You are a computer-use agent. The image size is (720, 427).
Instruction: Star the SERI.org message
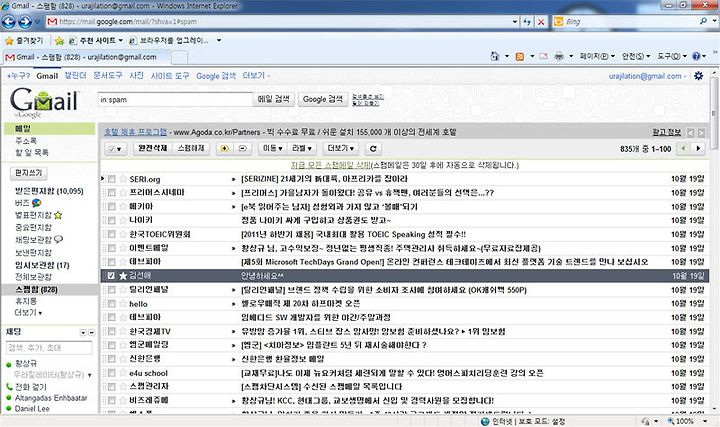(123, 179)
